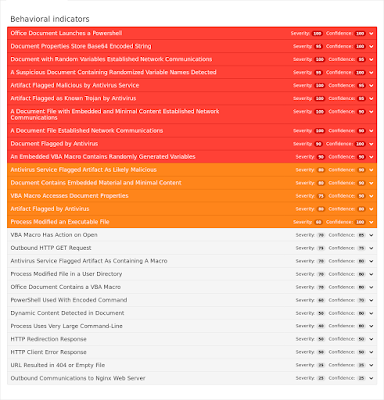The height and width of the screenshot is (400, 384).
Task: Toggle chevron on VBA Macro Accesses Document Properties
Action: point(371,196)
